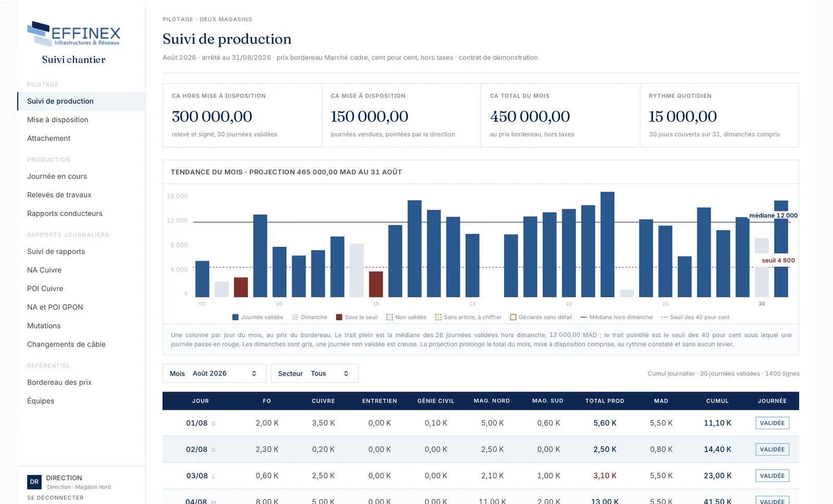Click the Journée validée legend swatch

tap(235, 317)
